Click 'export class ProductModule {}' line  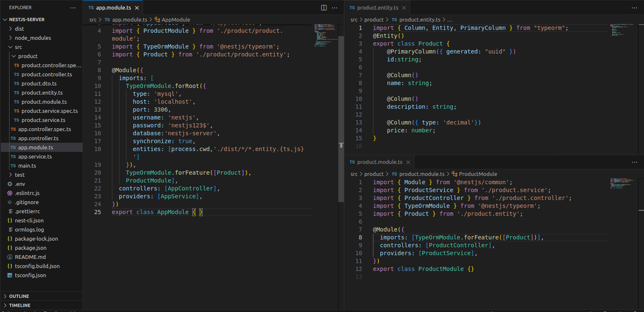tap(424, 269)
